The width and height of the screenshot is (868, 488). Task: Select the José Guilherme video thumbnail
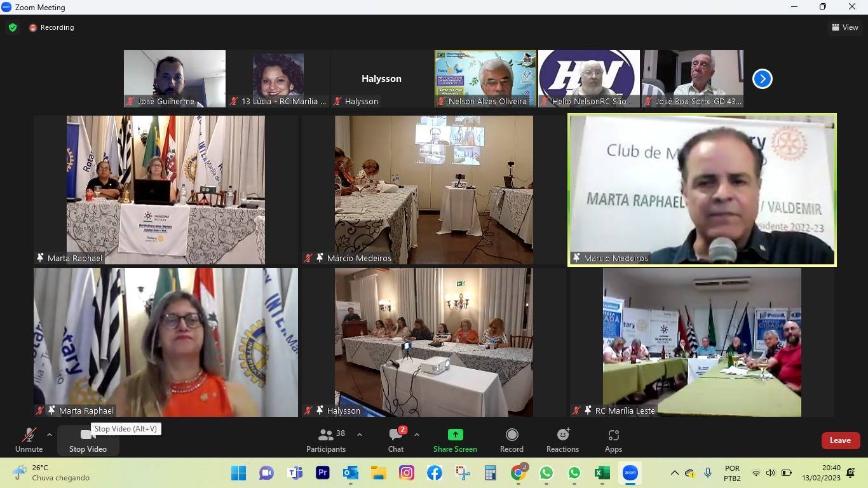175,79
